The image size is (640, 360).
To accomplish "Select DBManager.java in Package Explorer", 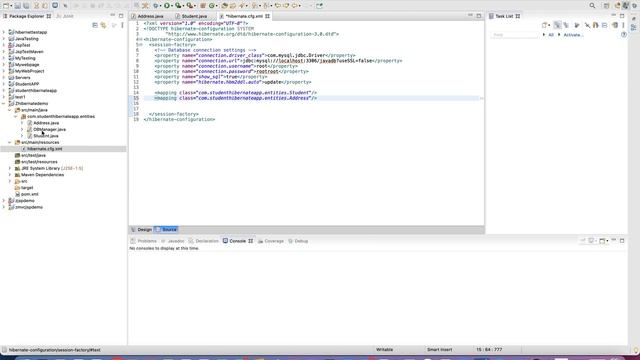I will pos(49,129).
